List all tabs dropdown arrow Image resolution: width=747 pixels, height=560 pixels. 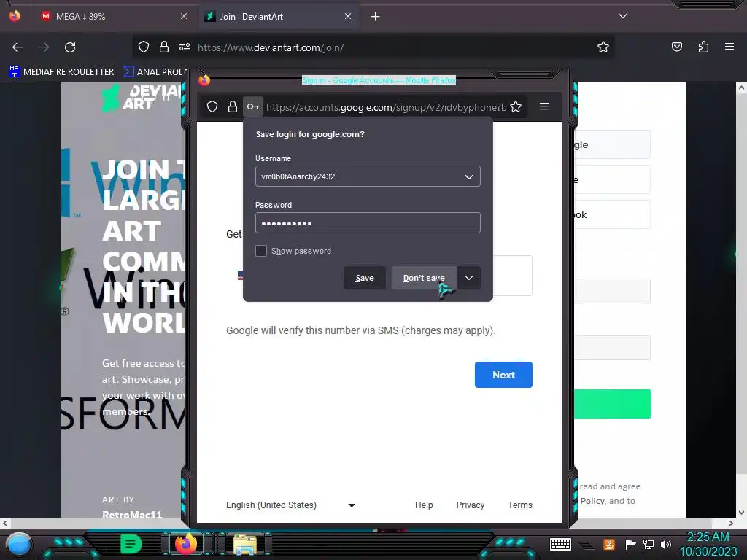(623, 16)
